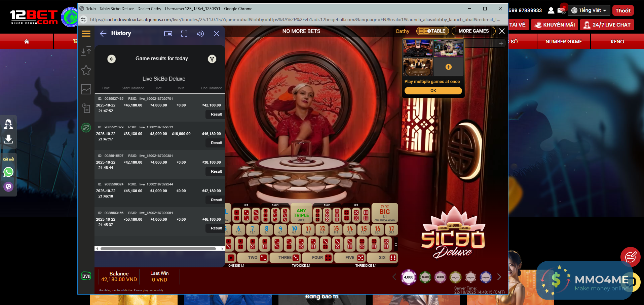Open the statistics chart icon in sidebar

pyautogui.click(x=86, y=89)
